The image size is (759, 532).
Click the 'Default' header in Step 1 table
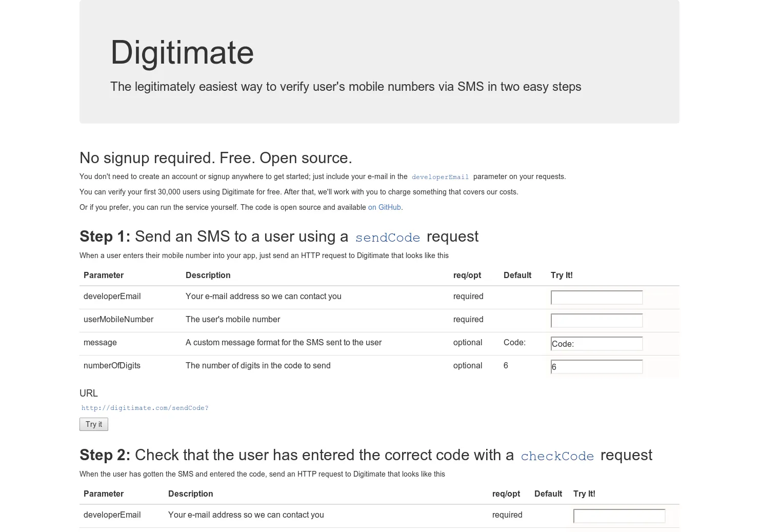point(517,275)
